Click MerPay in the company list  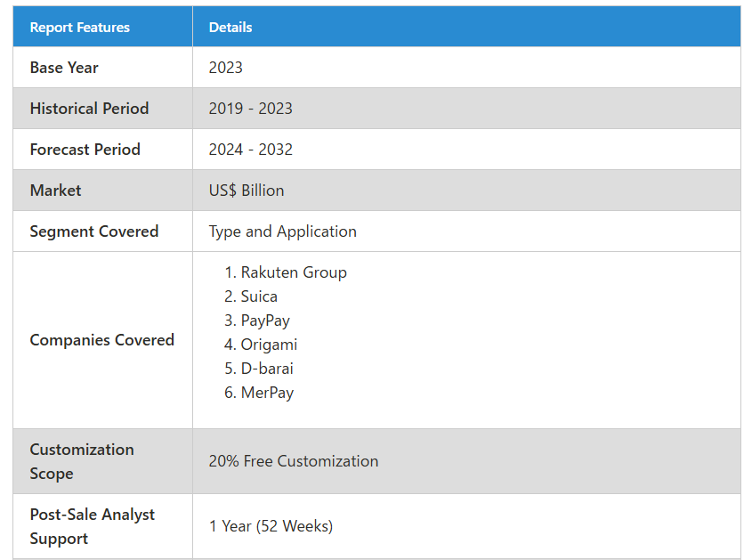pos(267,393)
